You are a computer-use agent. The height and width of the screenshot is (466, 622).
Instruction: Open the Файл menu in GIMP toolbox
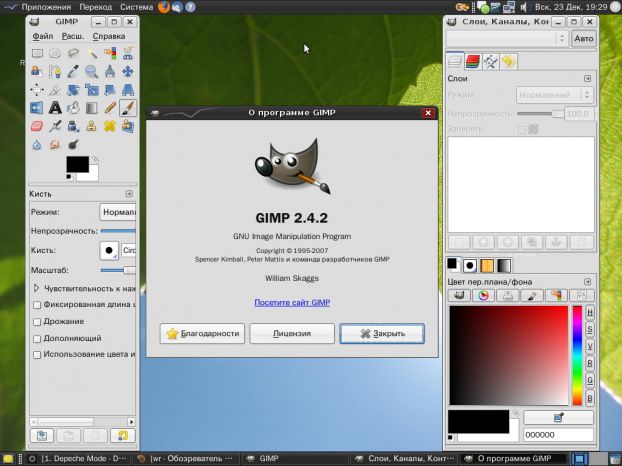pos(43,36)
